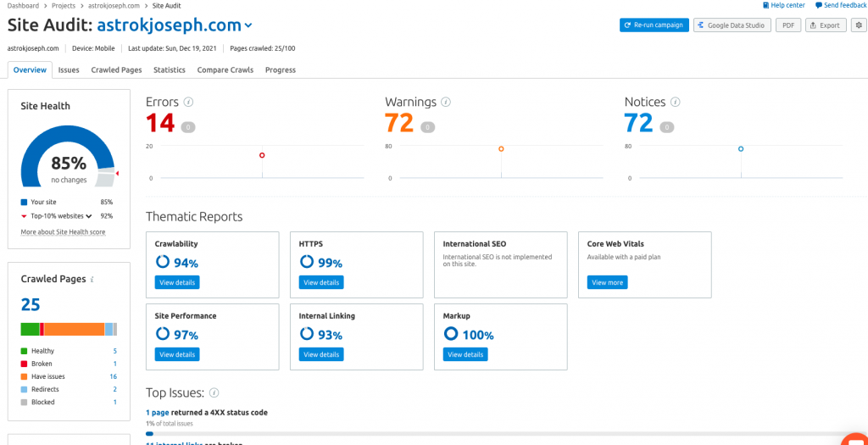Click the Dashboard breadcrumb link

23,6
